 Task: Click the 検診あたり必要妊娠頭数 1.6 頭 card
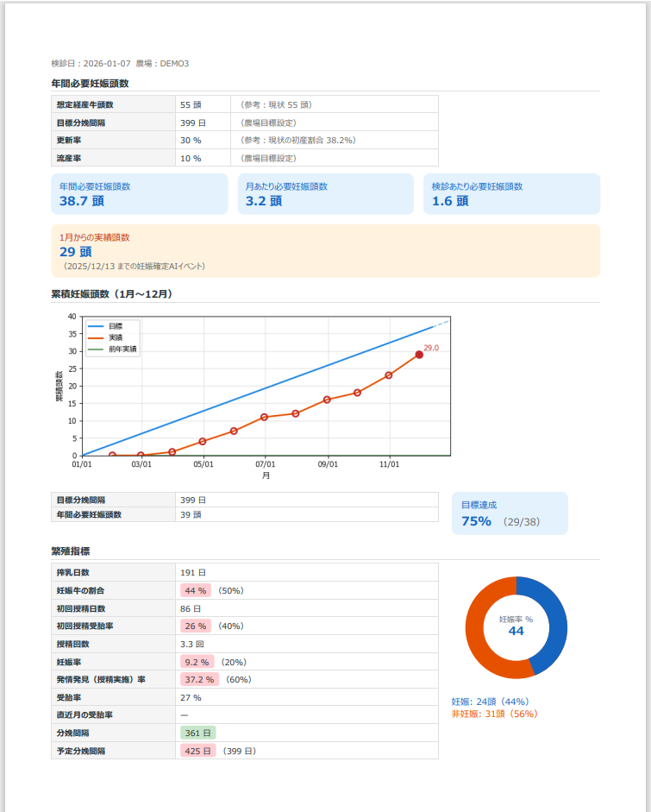pos(512,193)
